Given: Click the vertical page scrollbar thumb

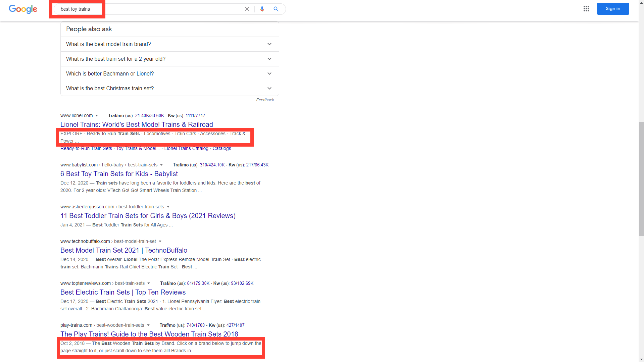Looking at the screenshot, I should 641,179.
